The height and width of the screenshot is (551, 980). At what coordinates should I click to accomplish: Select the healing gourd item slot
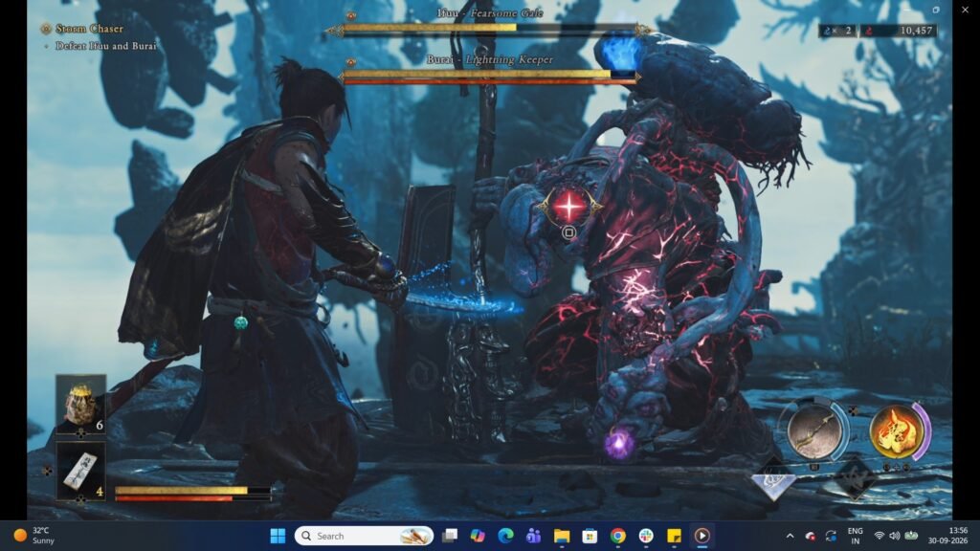click(80, 404)
